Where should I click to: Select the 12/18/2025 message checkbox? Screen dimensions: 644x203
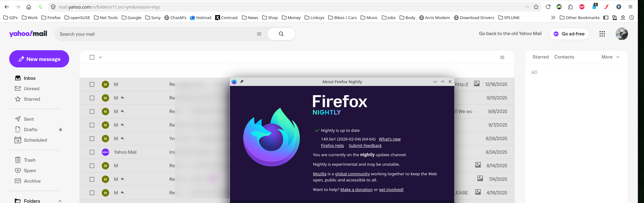click(x=92, y=84)
